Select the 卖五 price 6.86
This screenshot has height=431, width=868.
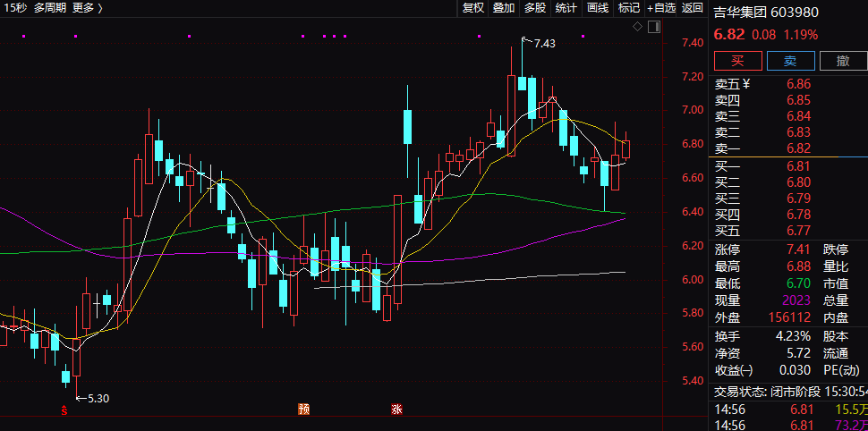798,84
